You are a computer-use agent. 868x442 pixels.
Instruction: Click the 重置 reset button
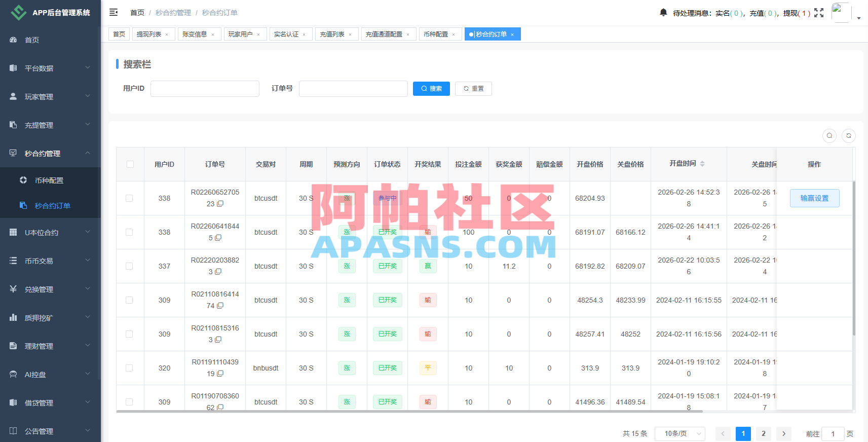click(473, 89)
